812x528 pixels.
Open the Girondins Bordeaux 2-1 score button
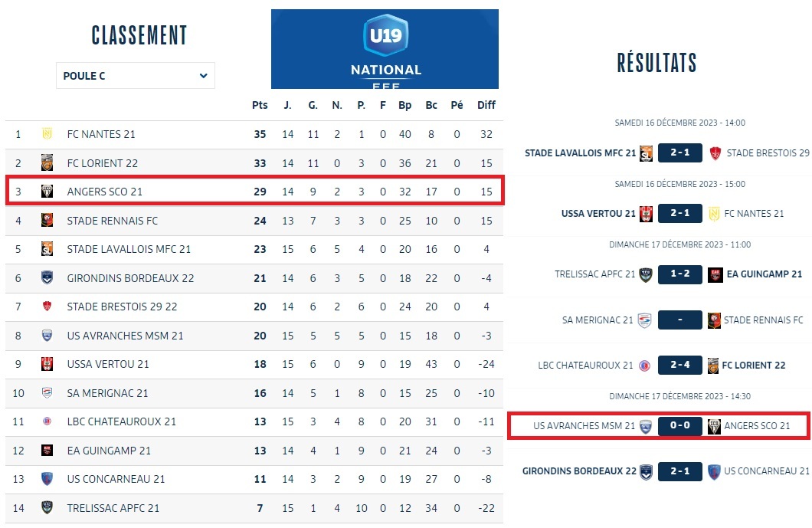click(x=680, y=471)
